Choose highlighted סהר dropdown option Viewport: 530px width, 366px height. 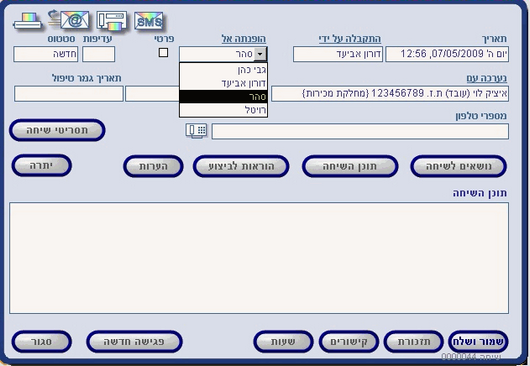coord(223,97)
